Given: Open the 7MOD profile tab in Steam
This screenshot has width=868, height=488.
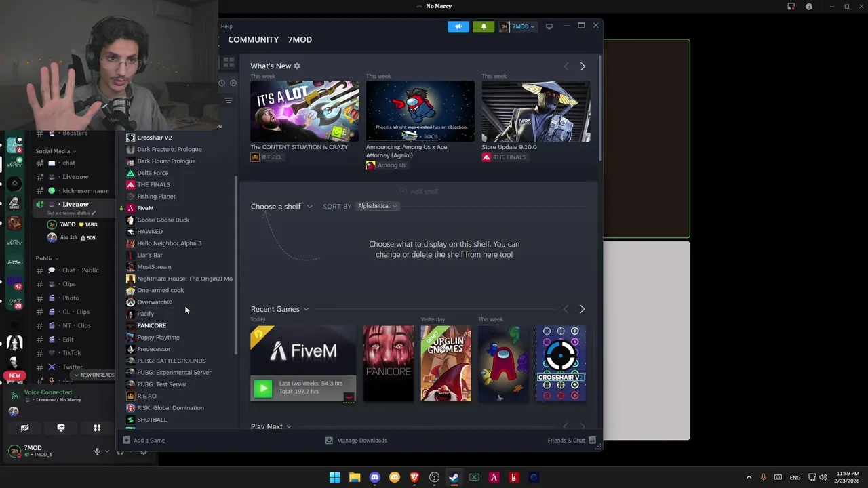Looking at the screenshot, I should (x=300, y=39).
